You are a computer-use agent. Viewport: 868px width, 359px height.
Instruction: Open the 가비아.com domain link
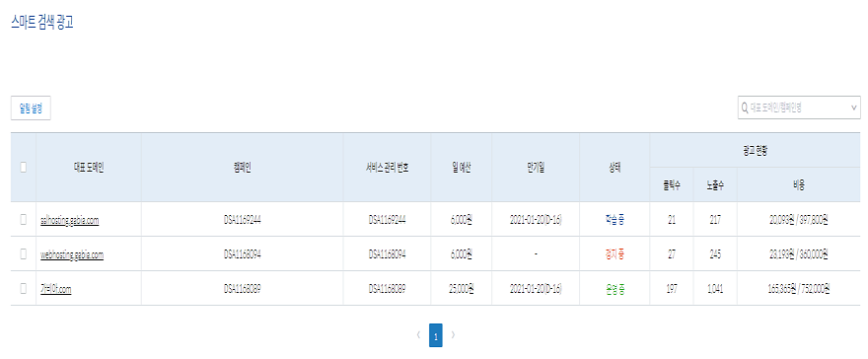[56, 289]
